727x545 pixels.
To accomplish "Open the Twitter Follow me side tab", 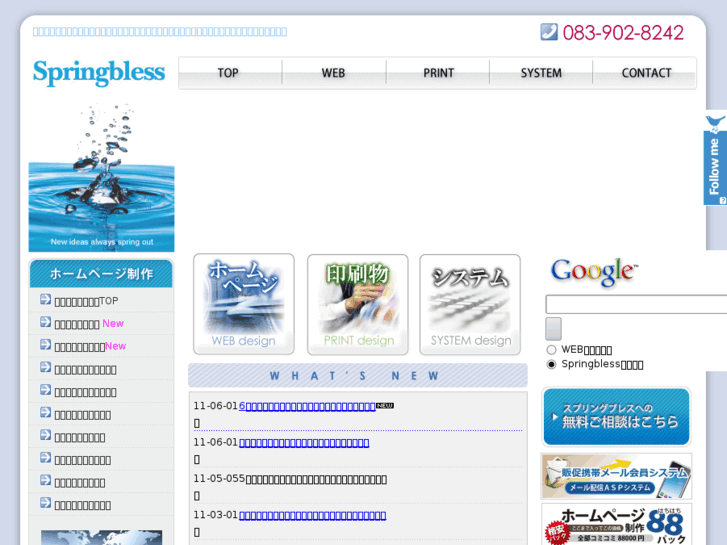I will (715, 159).
